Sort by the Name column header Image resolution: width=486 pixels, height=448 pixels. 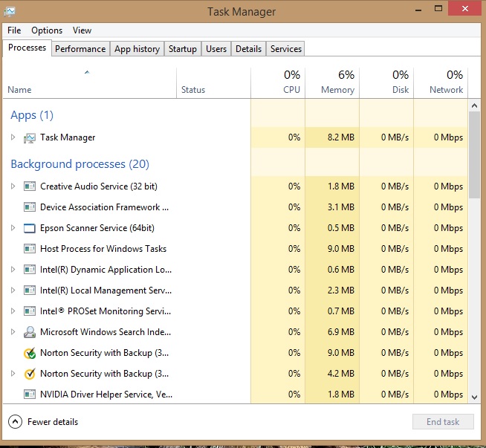(90, 83)
